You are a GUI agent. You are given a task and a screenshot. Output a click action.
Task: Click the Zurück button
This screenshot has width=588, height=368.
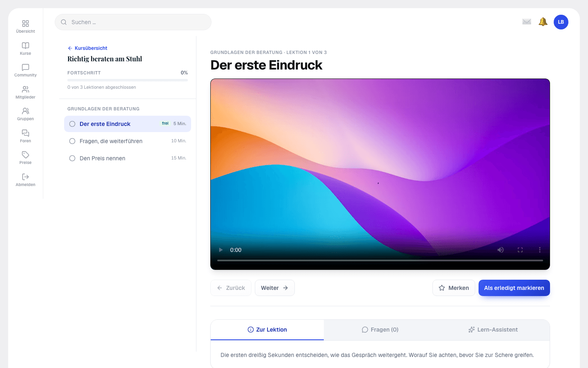click(x=231, y=288)
